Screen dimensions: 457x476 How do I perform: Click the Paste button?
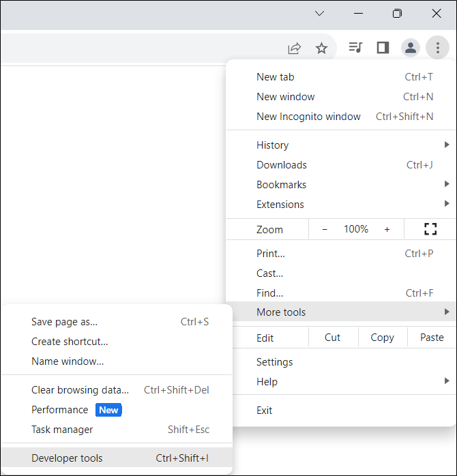432,338
